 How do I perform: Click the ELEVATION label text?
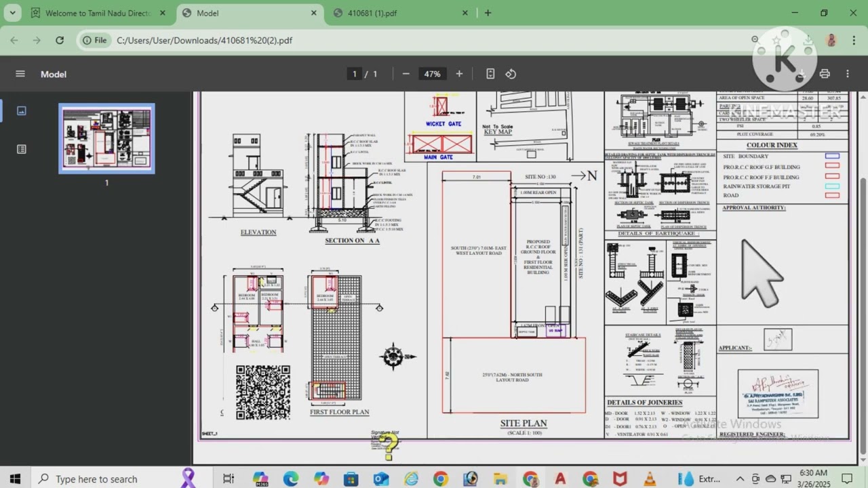click(x=258, y=232)
